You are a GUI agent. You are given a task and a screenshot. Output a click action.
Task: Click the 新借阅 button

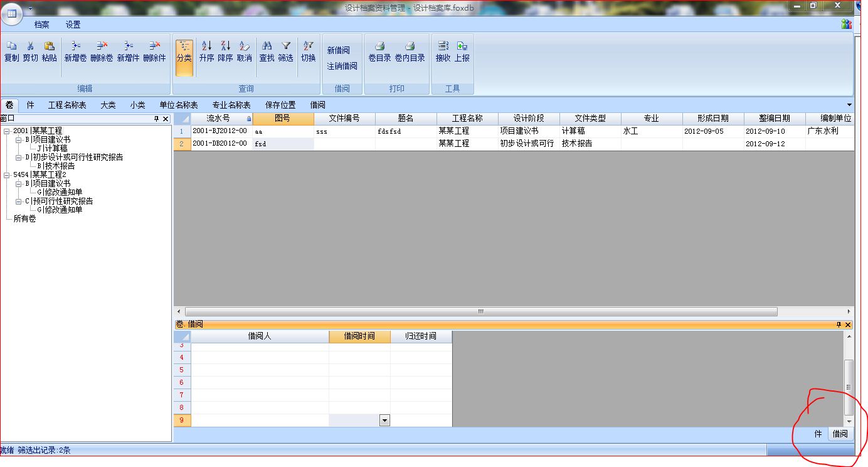[338, 50]
